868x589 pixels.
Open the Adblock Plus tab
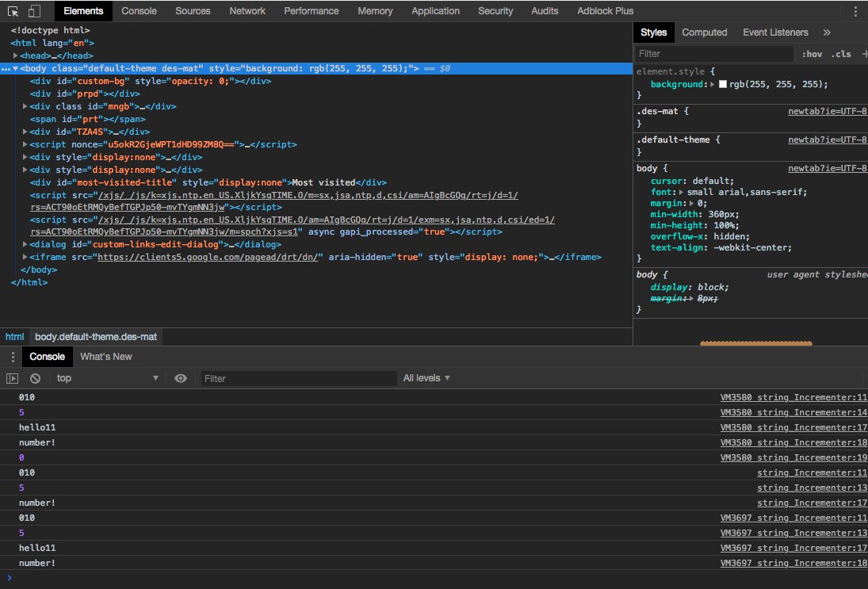click(605, 11)
